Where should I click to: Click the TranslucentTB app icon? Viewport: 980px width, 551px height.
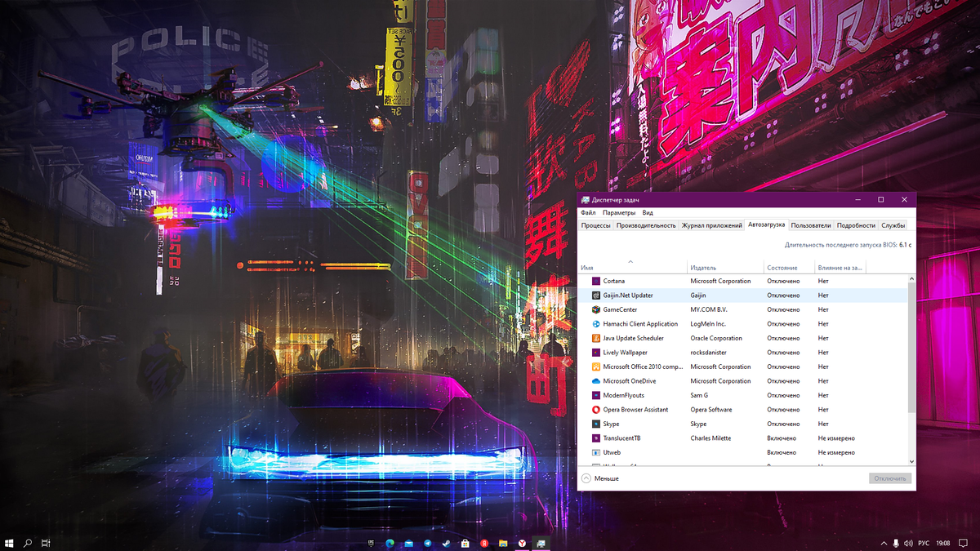(596, 438)
